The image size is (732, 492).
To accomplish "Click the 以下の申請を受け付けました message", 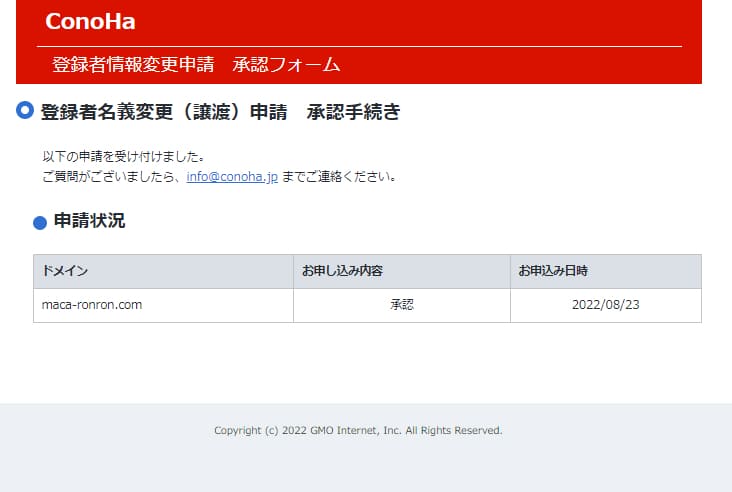I will click(x=123, y=156).
